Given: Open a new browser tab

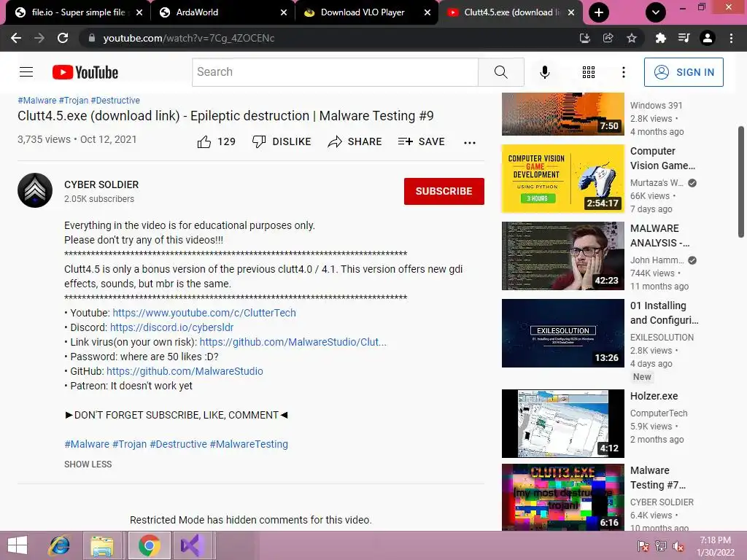Looking at the screenshot, I should pyautogui.click(x=599, y=12).
